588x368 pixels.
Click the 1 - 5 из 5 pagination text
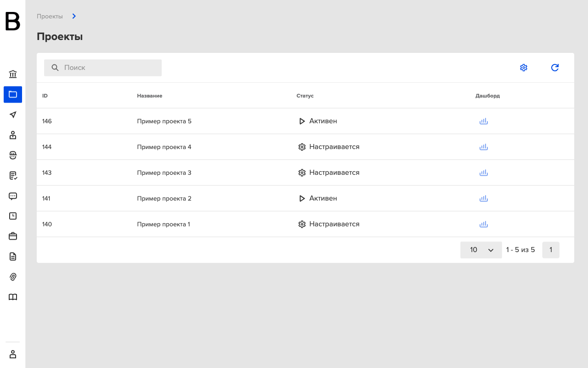(520, 250)
